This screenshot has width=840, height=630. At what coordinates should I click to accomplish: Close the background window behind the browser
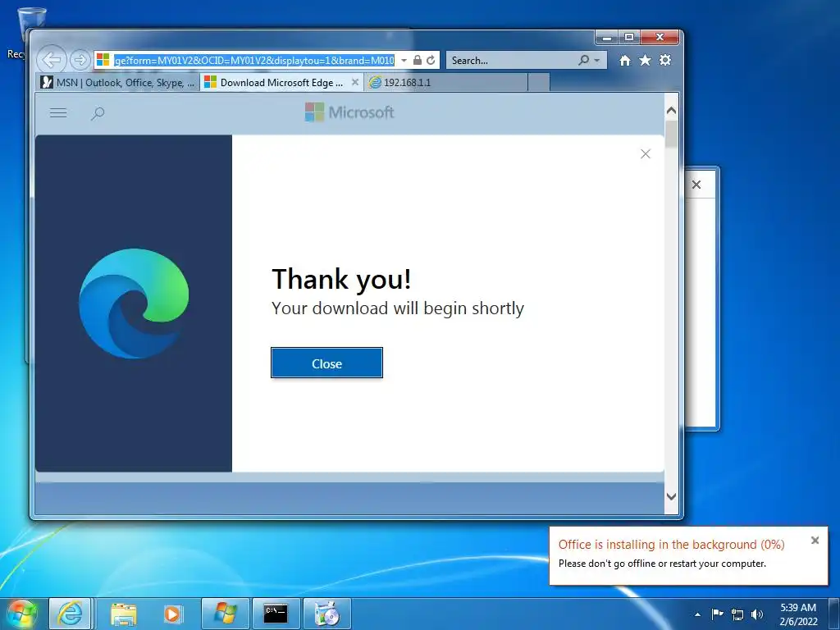pyautogui.click(x=696, y=185)
